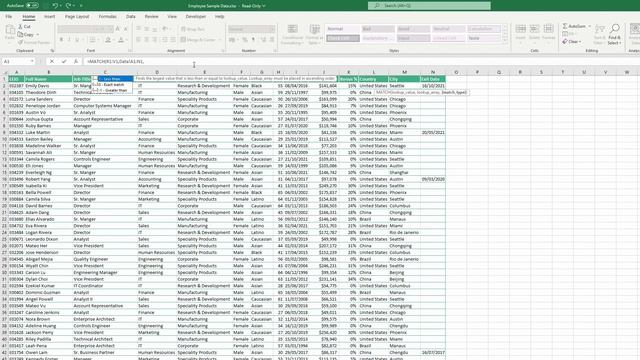
Task: Open the Clipboard dialog launcher
Action: [x=52, y=51]
